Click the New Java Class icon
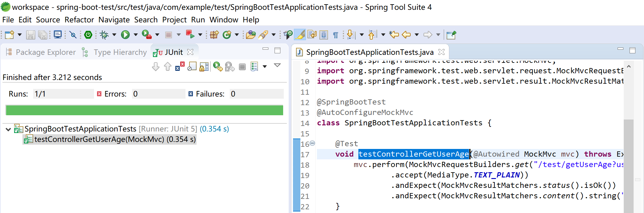This screenshot has width=644, height=213. click(x=227, y=35)
